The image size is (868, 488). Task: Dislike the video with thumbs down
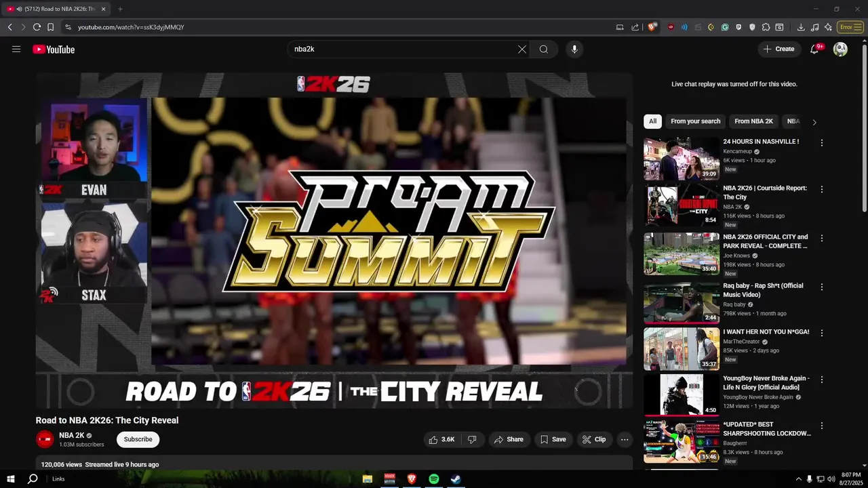click(x=473, y=439)
